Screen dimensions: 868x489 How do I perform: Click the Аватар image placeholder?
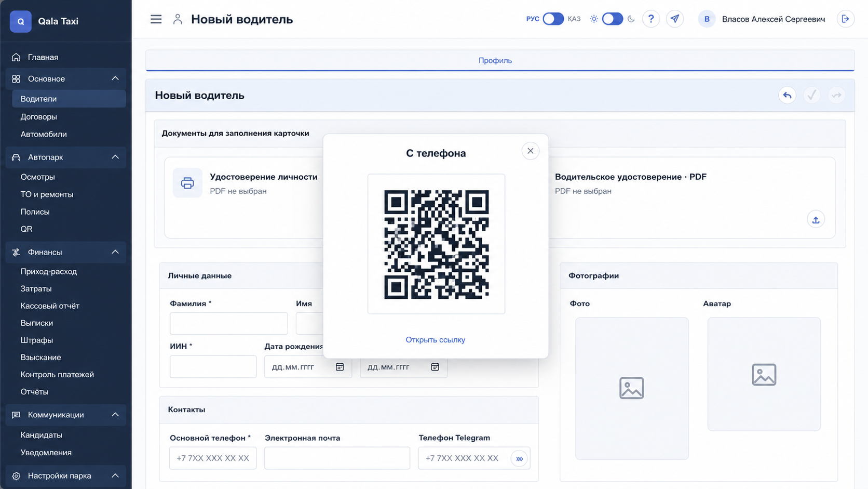click(764, 374)
